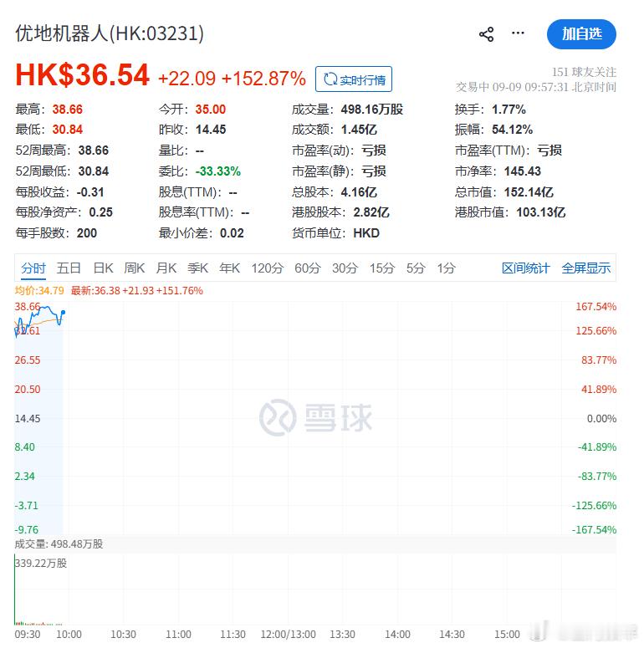
Task: Click 今开 value 35.00
Action: pos(211,110)
